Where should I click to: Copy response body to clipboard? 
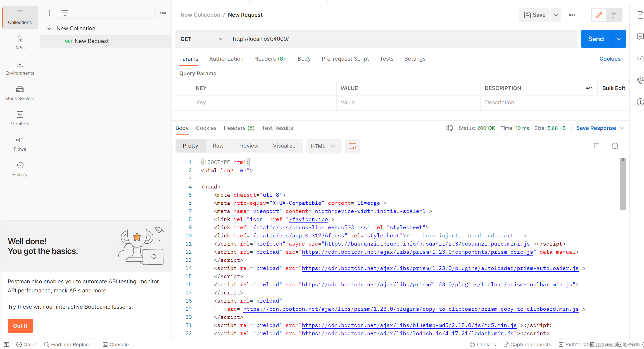(597, 146)
